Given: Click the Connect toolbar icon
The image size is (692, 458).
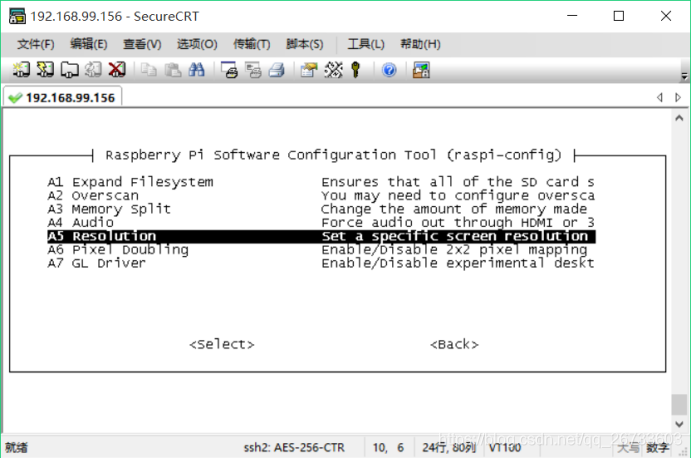Looking at the screenshot, I should click(21, 70).
